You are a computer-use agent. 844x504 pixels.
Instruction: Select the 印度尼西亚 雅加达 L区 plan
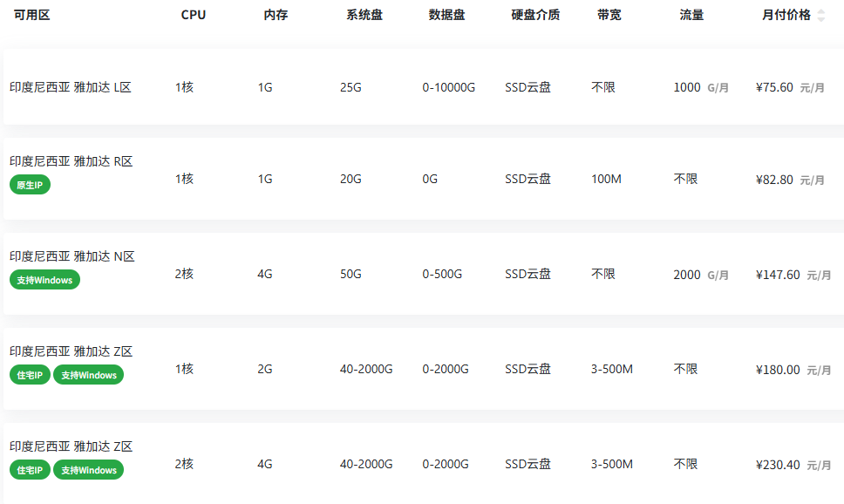[x=71, y=87]
